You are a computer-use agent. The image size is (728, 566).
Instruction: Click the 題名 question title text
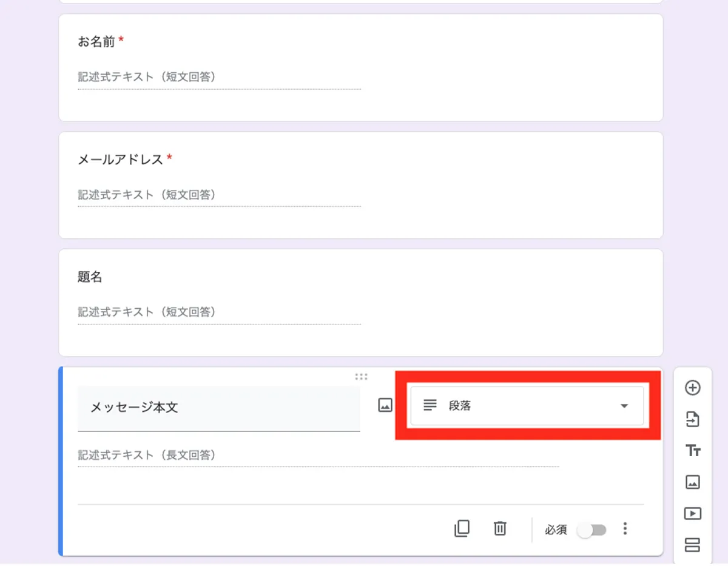(90, 277)
